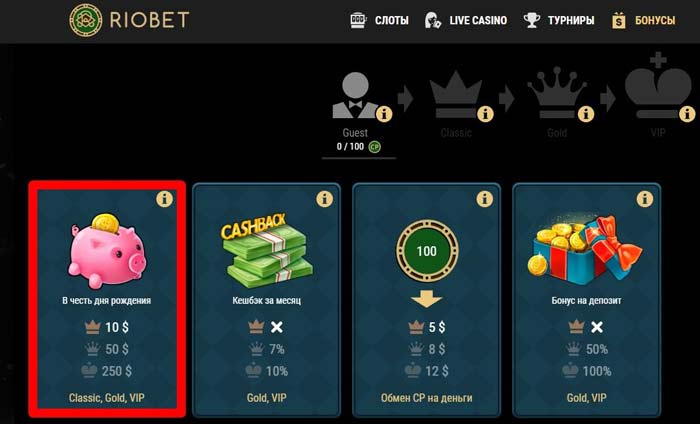Click the Cashback money stack image
Viewport: 700px width, 424px height.
tap(267, 251)
